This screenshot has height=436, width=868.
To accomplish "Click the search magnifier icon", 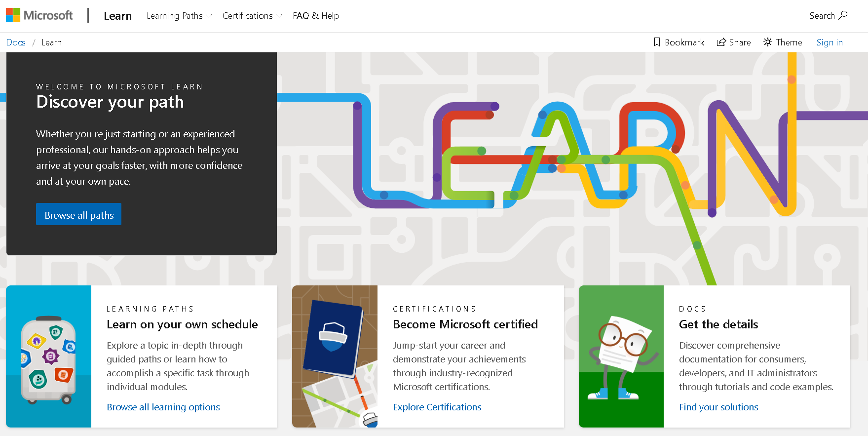I will [x=843, y=15].
